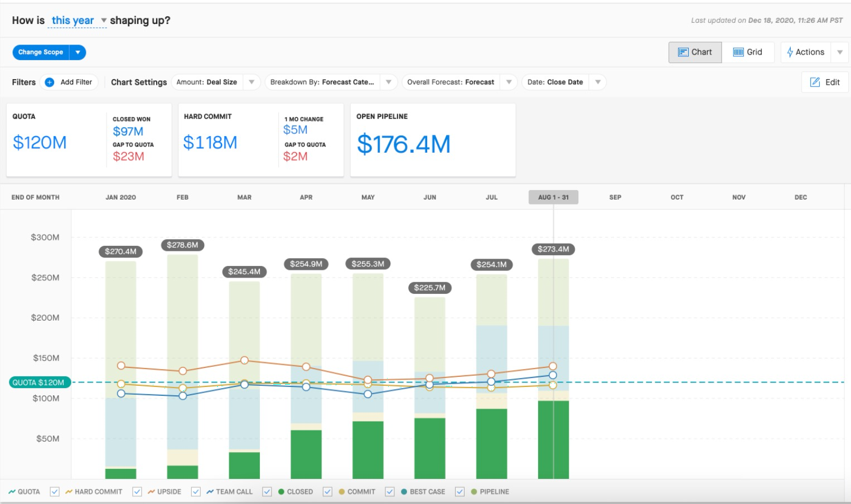Click the $278.6M label above February bar

(x=182, y=245)
